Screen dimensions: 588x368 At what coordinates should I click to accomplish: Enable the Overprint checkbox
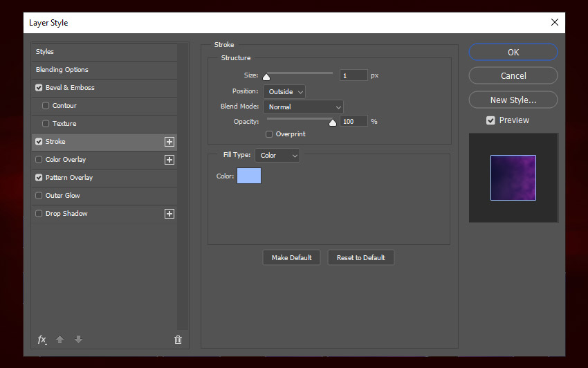click(269, 134)
